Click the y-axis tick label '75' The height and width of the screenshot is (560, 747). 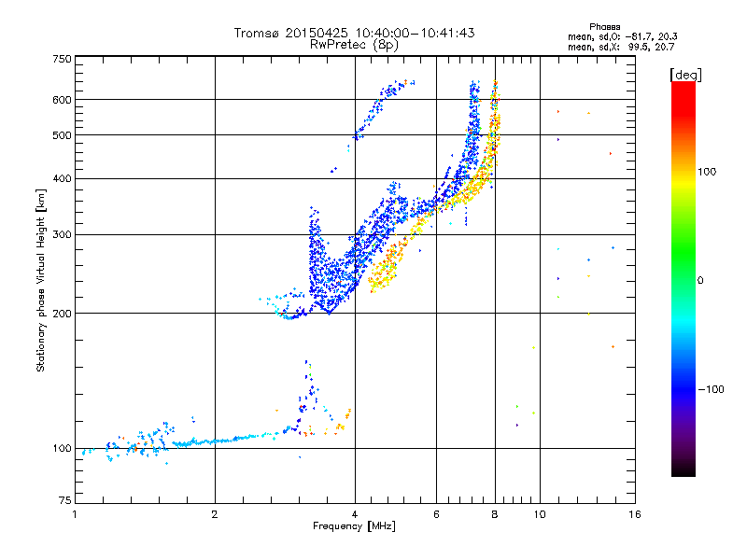(65, 500)
